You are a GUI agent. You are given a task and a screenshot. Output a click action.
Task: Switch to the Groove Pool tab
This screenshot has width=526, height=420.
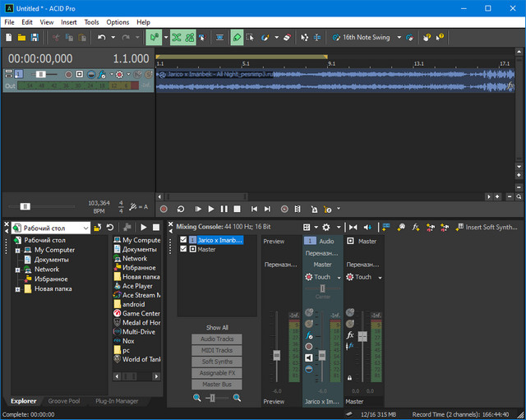coord(64,401)
